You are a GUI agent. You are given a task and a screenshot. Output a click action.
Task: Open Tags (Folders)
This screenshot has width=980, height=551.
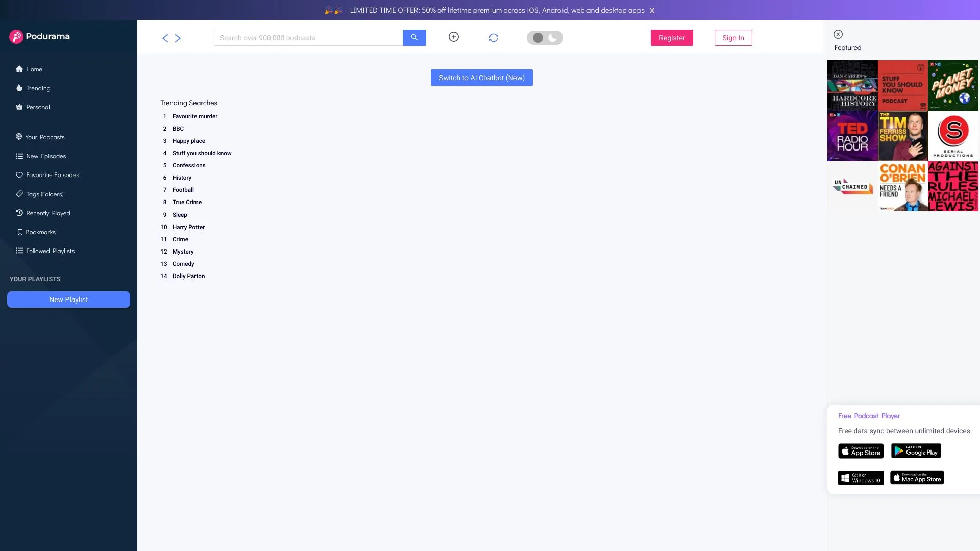tap(40, 194)
